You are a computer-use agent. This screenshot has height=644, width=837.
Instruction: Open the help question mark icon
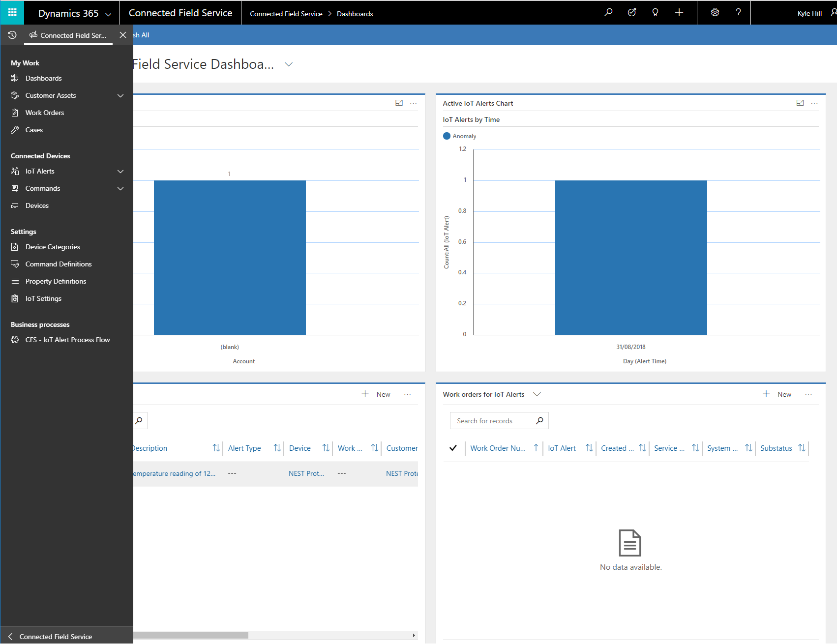738,13
